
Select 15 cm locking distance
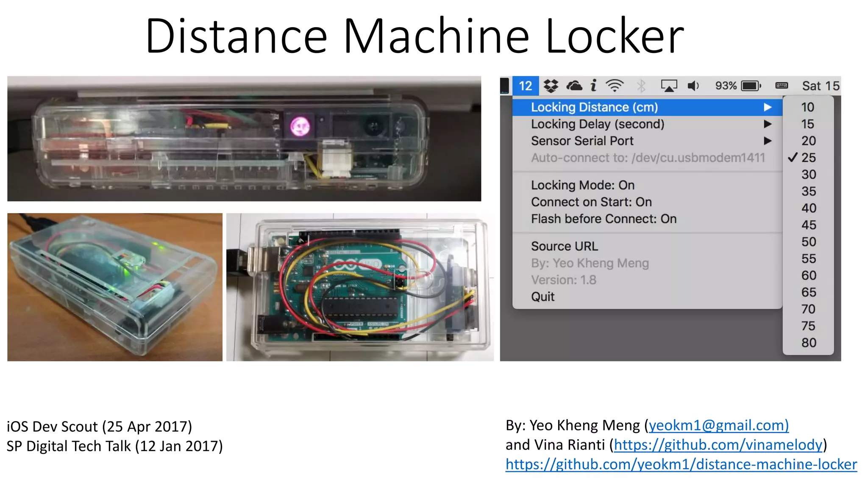point(808,124)
